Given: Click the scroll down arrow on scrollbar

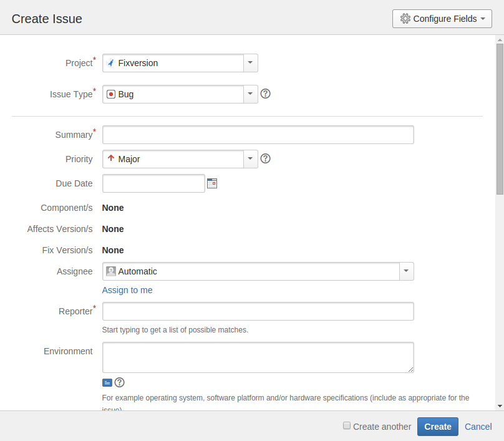Looking at the screenshot, I should (x=500, y=405).
